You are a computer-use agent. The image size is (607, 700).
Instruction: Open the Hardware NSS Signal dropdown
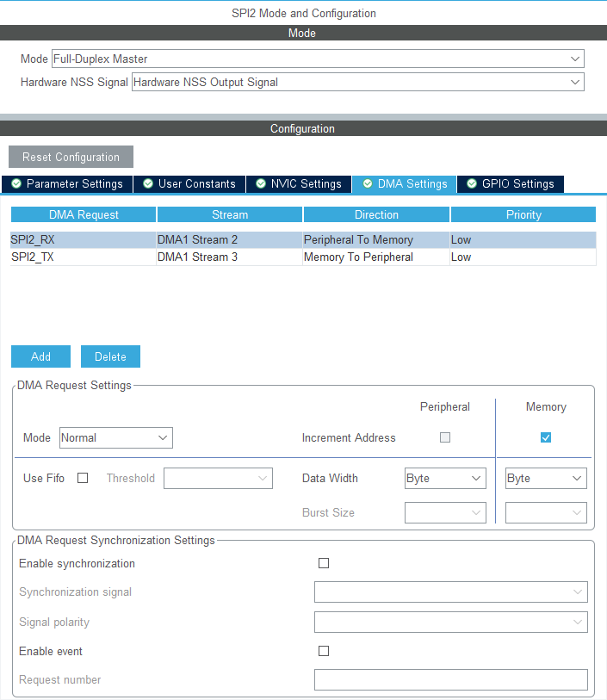(x=358, y=82)
